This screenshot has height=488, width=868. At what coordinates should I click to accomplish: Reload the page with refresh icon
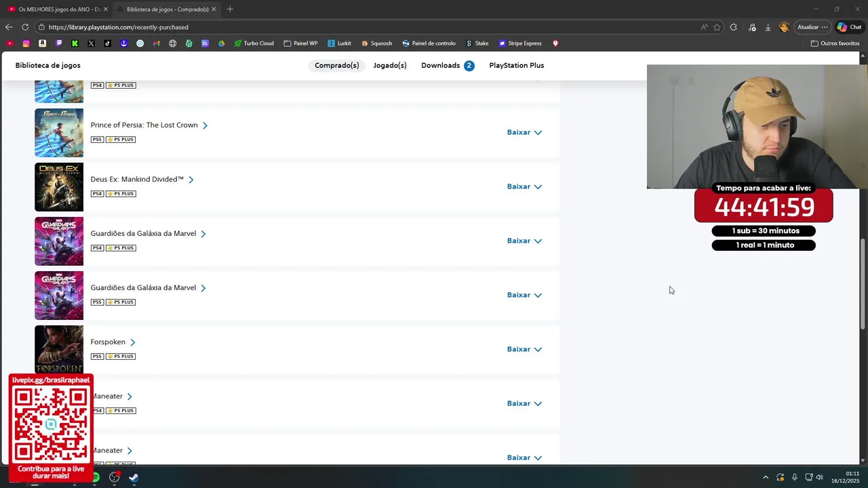click(x=25, y=27)
